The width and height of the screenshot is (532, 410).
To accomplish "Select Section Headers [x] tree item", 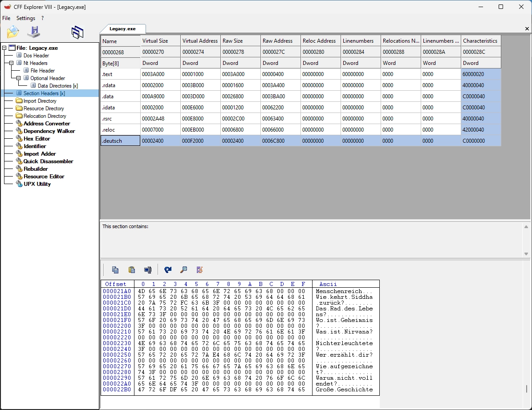I will click(44, 93).
